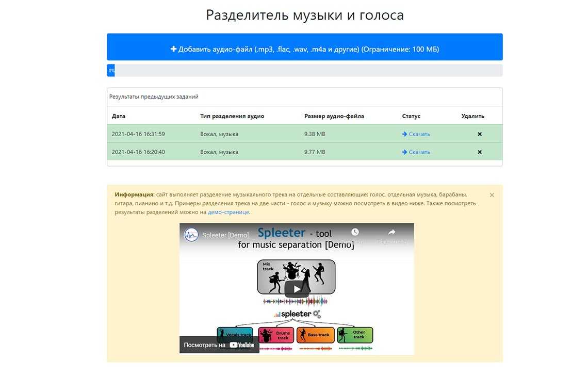
Task: Open the video channel avatar icon
Action: pyautogui.click(x=192, y=235)
